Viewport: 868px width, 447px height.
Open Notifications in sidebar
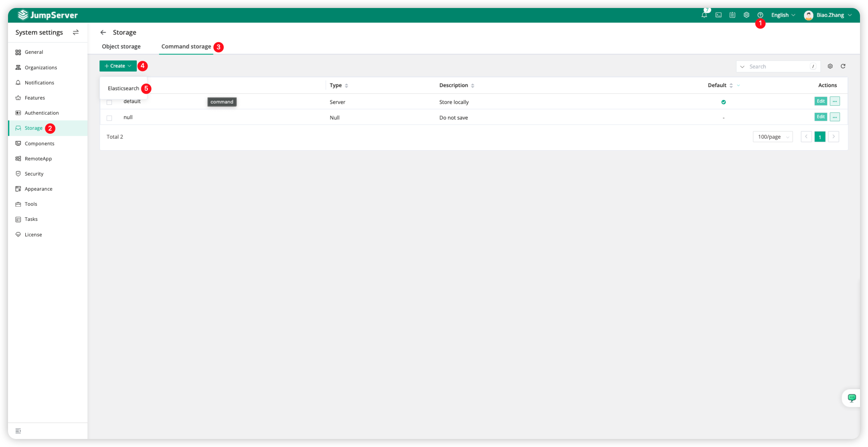48,83
